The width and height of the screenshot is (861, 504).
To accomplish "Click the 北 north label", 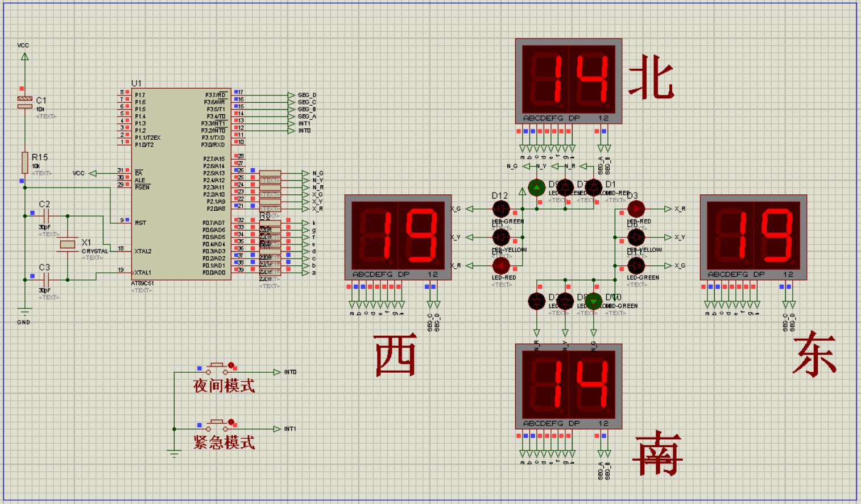I will (x=652, y=78).
